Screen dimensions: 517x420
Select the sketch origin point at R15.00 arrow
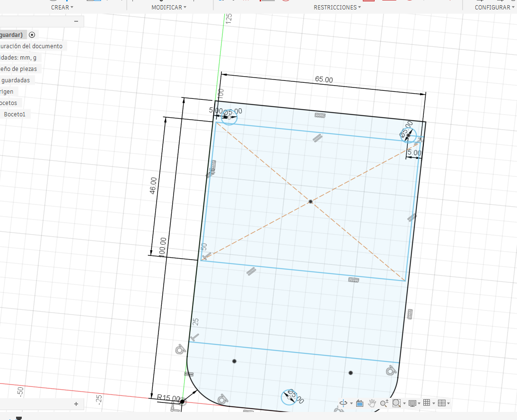(182, 402)
